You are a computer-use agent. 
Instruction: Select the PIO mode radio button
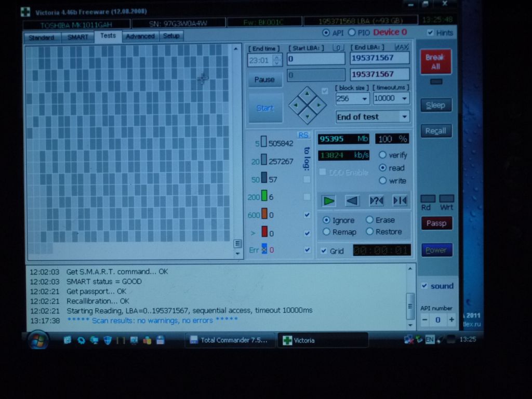[352, 33]
